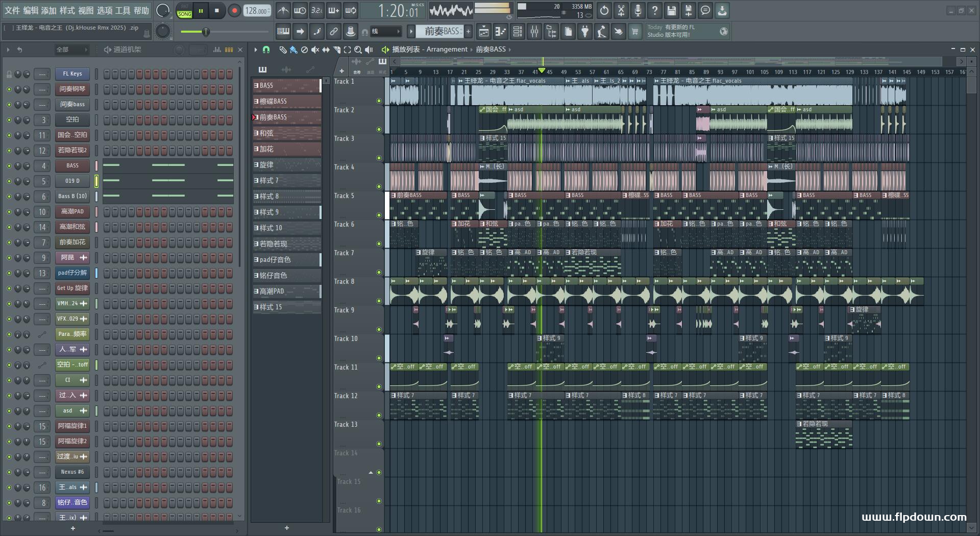Click the FL Keys channel button
Viewport: 980px width, 536px height.
pyautogui.click(x=72, y=74)
